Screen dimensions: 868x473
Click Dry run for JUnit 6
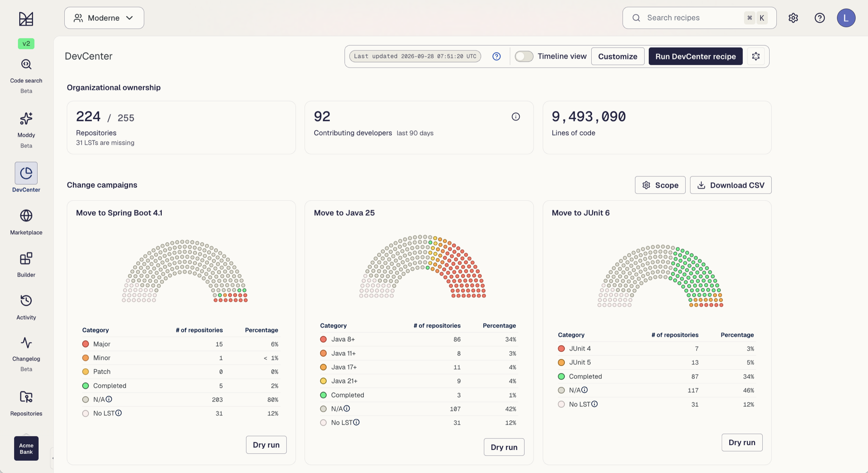tap(742, 442)
